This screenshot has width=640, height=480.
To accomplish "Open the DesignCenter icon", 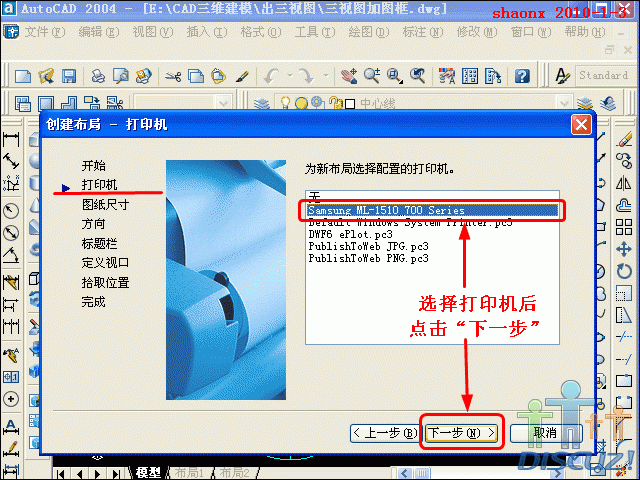I will pos(470,76).
